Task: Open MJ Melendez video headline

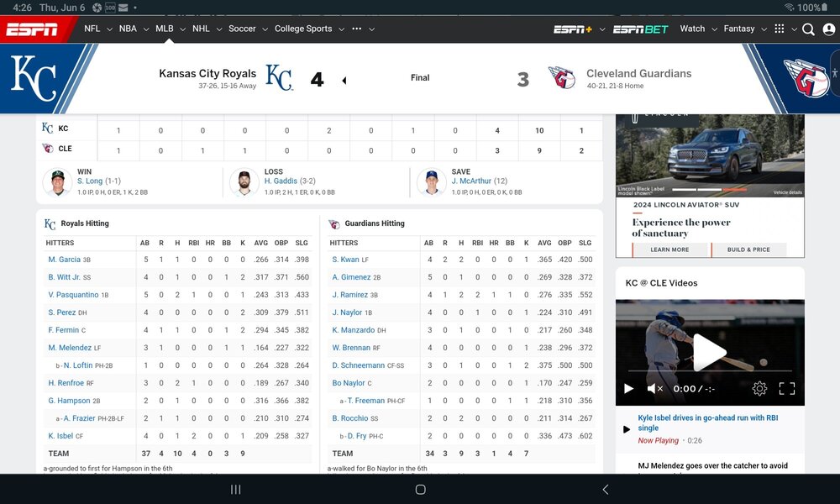Action: (712, 466)
